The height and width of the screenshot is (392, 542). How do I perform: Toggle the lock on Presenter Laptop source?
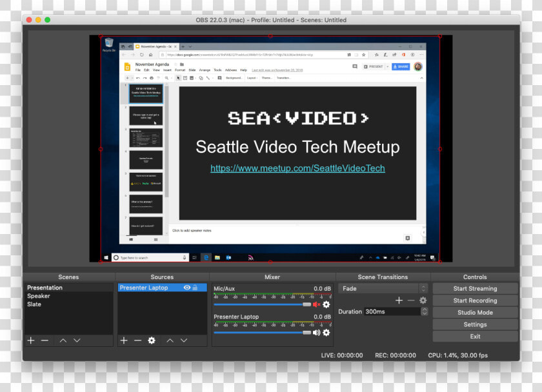pos(195,288)
